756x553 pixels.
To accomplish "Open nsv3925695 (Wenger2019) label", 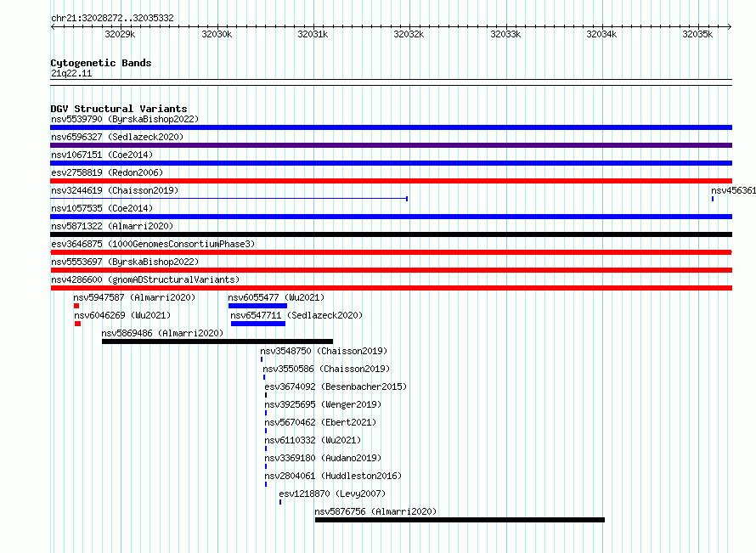I will click(323, 404).
